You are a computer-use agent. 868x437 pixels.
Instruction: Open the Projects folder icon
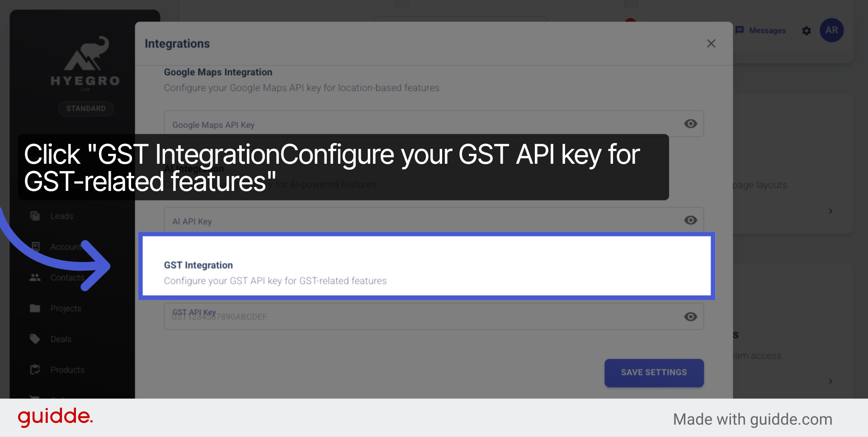pyautogui.click(x=35, y=308)
